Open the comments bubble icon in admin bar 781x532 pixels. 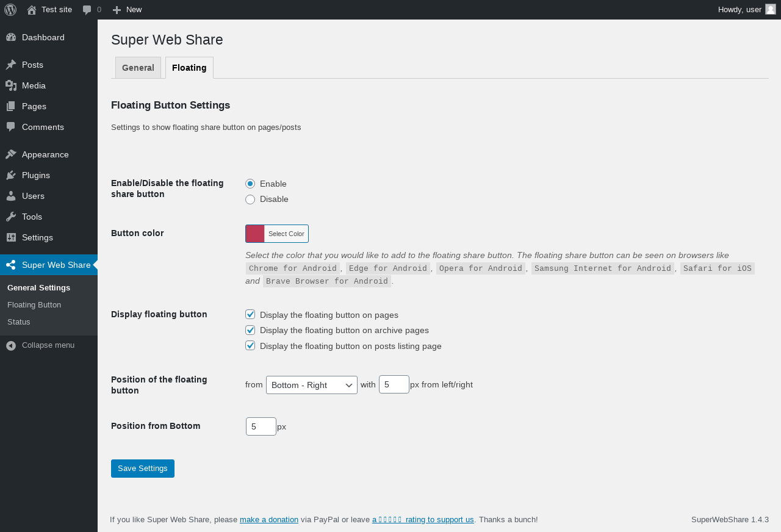(x=87, y=10)
